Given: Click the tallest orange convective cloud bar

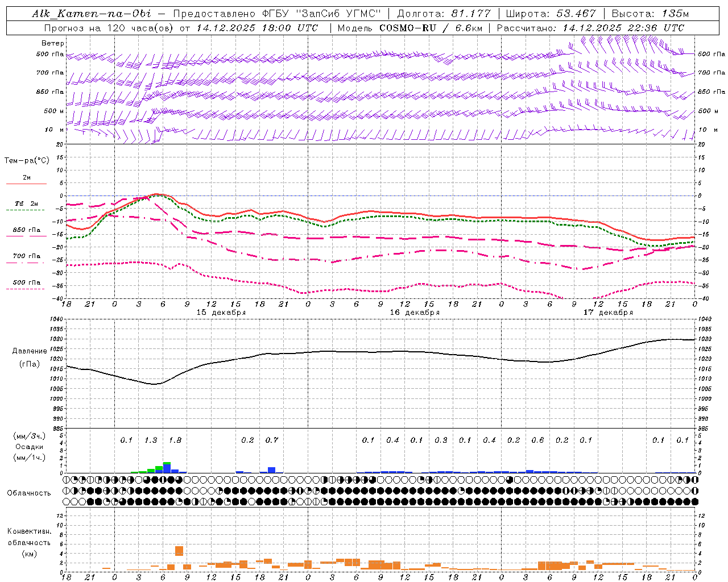Looking at the screenshot, I should point(179,551).
